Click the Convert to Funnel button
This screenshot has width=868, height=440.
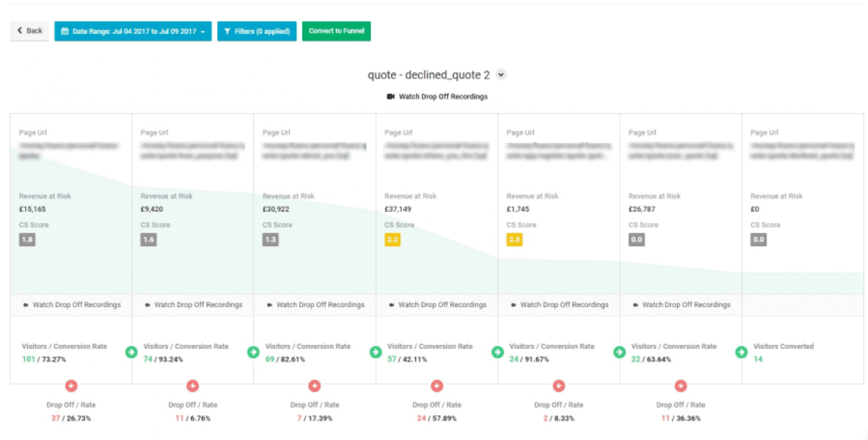tap(336, 31)
